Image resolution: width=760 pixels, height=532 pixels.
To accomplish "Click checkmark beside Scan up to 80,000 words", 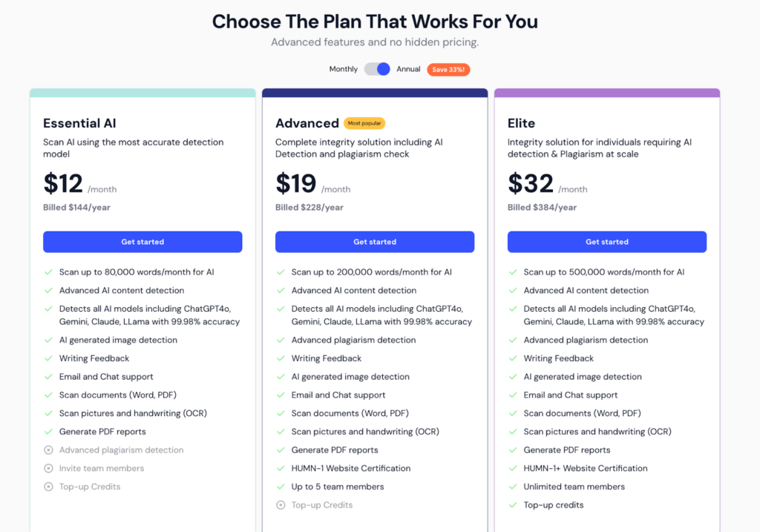I will [48, 272].
